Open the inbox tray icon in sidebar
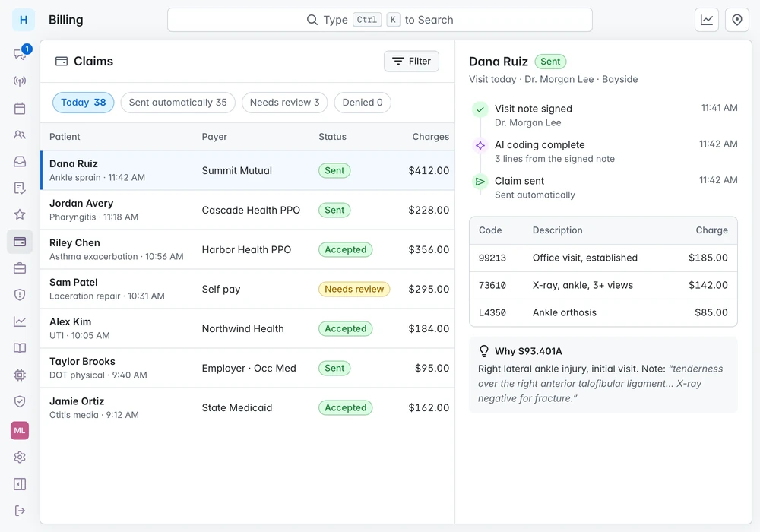This screenshot has height=532, width=760. point(20,161)
